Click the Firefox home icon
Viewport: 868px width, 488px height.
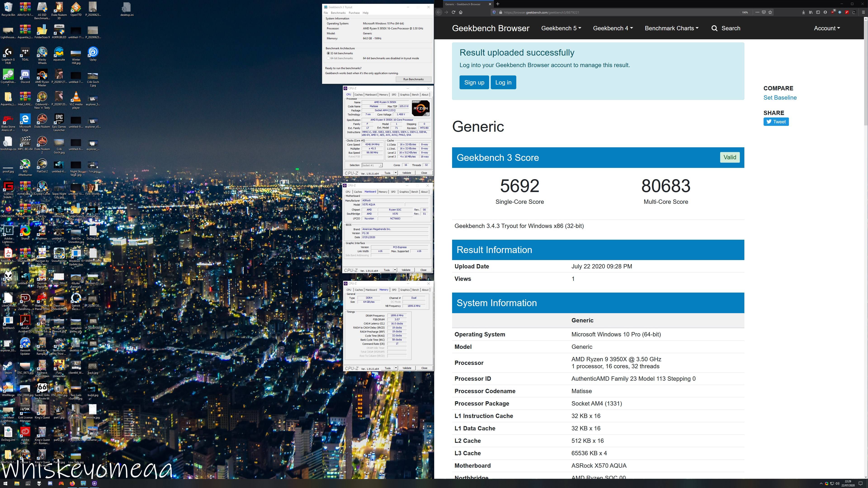click(x=461, y=12)
